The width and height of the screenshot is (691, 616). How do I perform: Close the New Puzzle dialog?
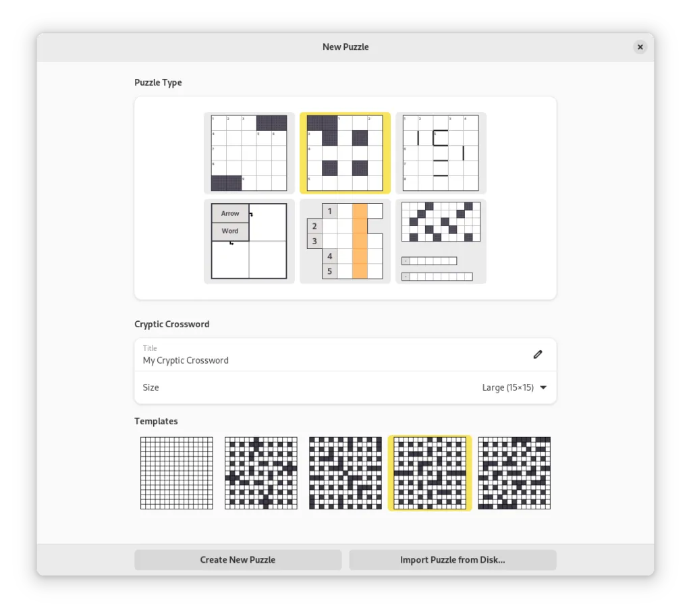click(x=640, y=47)
